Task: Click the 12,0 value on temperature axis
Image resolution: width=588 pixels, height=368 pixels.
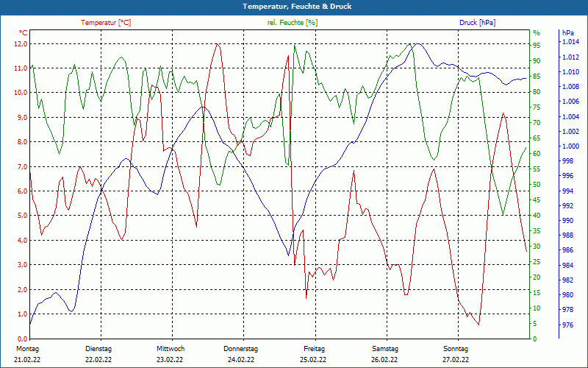Action: pyautogui.click(x=21, y=44)
